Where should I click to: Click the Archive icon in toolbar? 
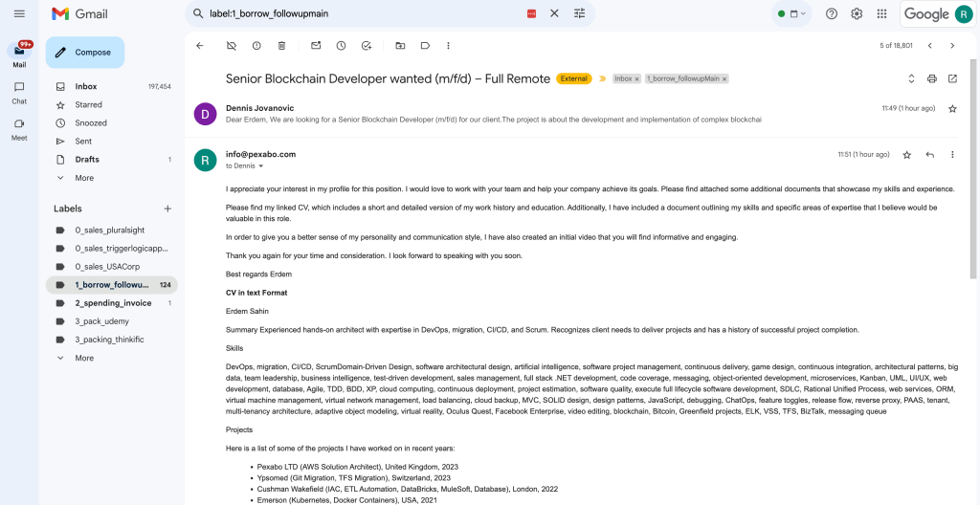(x=232, y=46)
